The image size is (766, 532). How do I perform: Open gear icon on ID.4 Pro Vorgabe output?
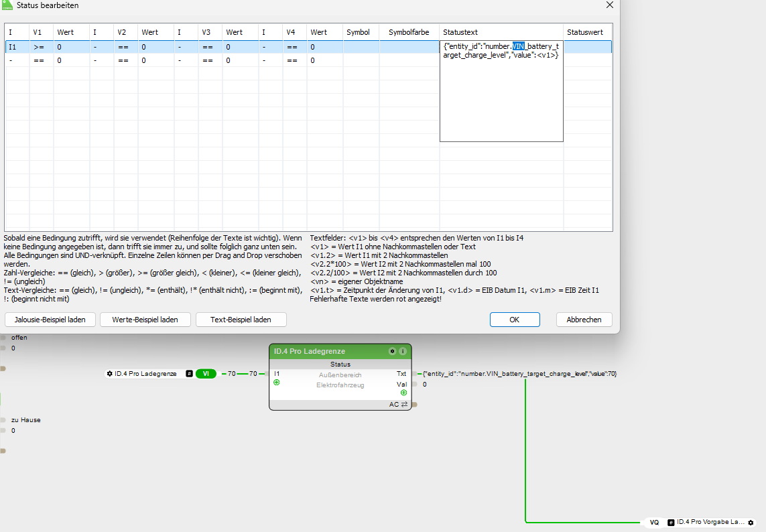click(751, 522)
